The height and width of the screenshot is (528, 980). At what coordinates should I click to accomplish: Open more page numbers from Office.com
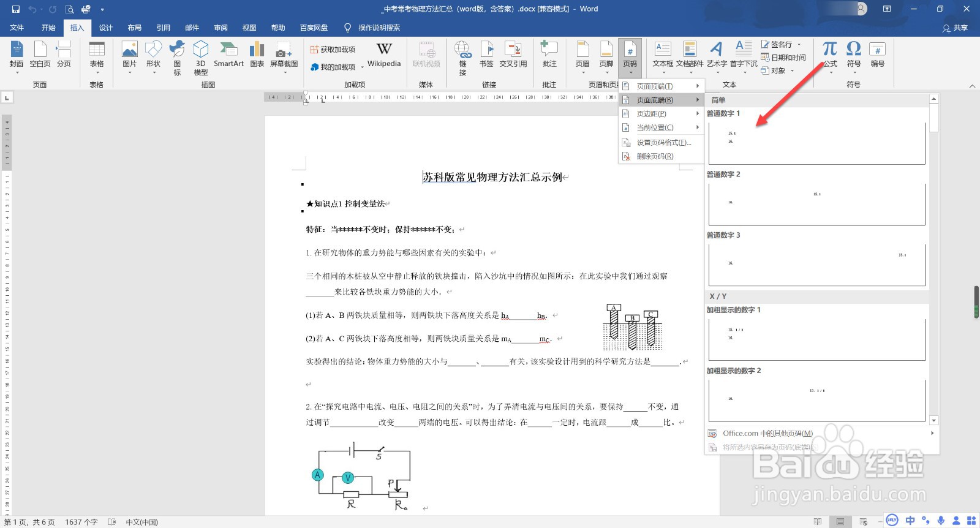pyautogui.click(x=821, y=434)
